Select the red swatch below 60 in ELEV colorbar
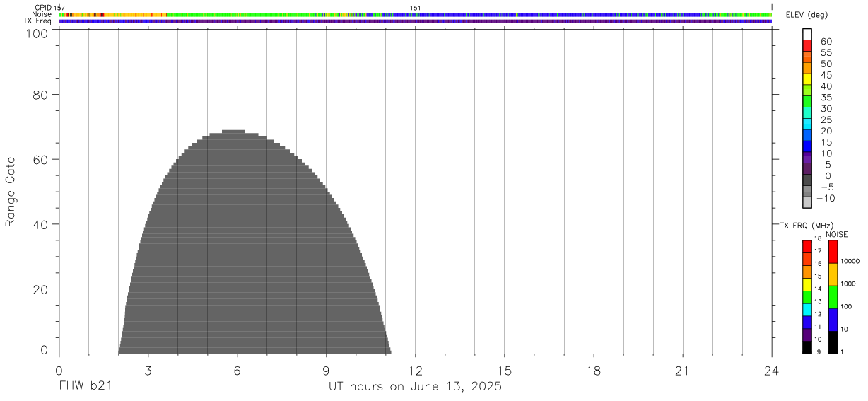This screenshot has width=868, height=401. [x=807, y=46]
